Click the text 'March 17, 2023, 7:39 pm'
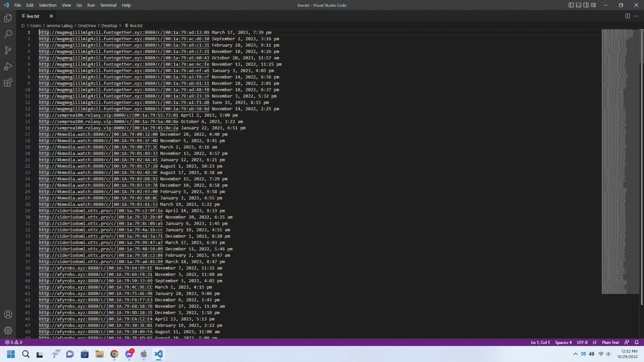The width and height of the screenshot is (644, 362). pyautogui.click(x=241, y=33)
